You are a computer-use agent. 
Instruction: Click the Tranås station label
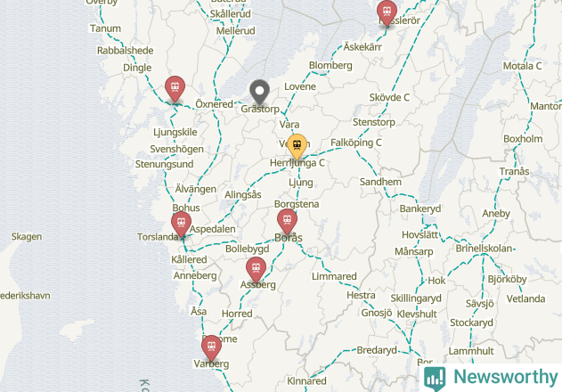(514, 171)
